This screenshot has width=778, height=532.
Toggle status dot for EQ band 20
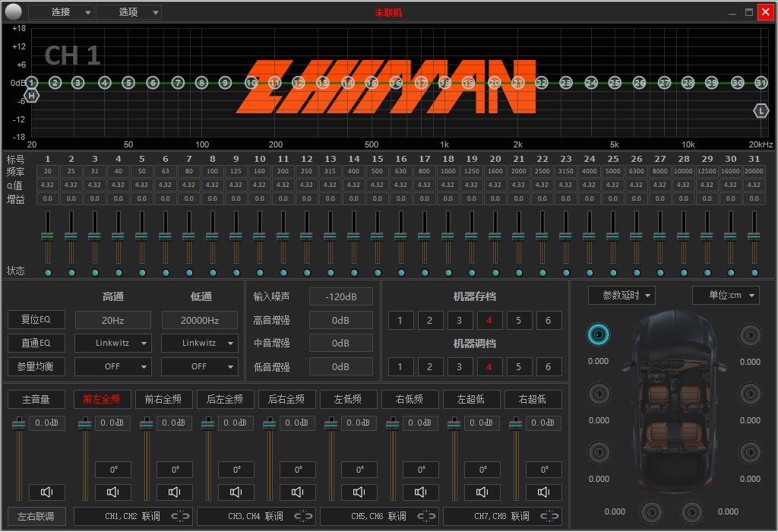pyautogui.click(x=495, y=272)
